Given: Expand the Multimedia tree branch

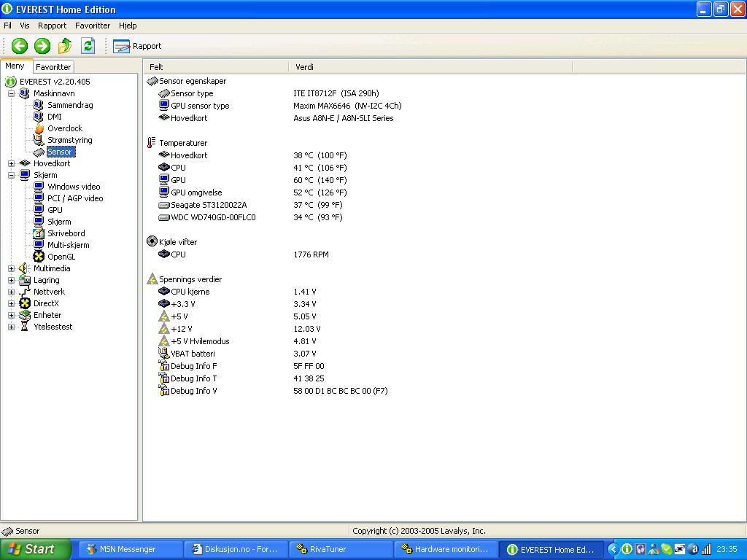Looking at the screenshot, I should (12, 268).
